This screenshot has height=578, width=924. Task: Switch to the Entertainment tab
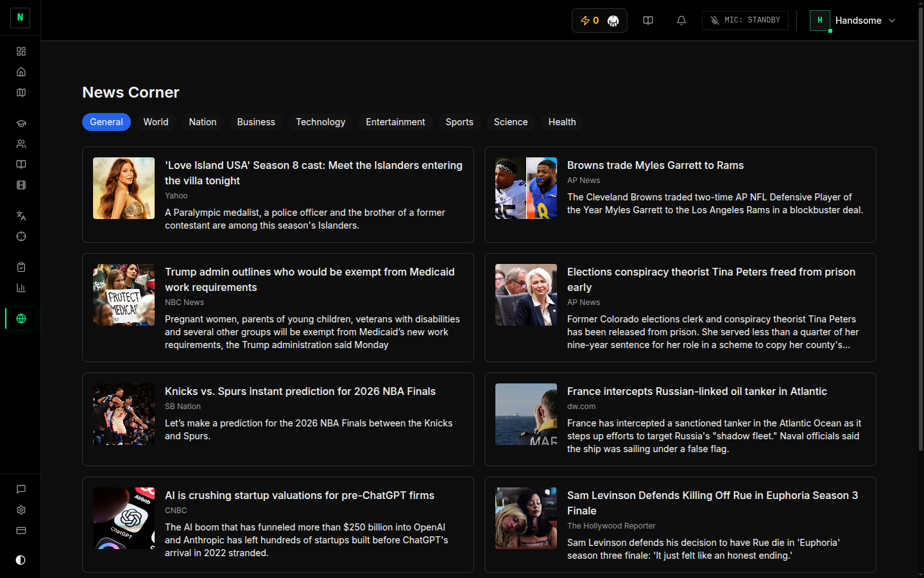click(395, 122)
